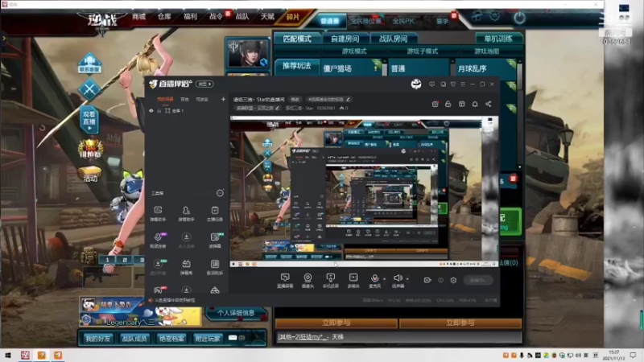
Task: Select 月球乱序 map entry
Action: 485,68
